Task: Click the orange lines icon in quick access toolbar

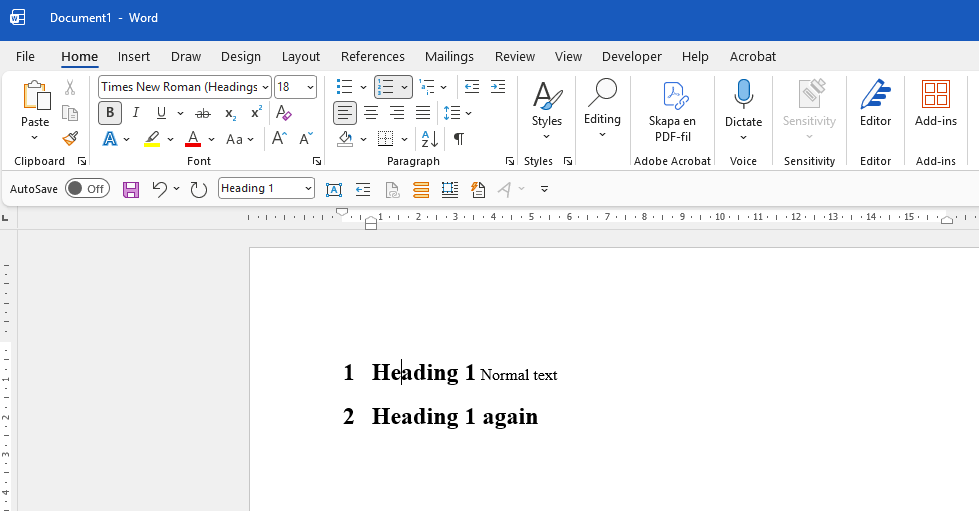Action: coord(421,189)
